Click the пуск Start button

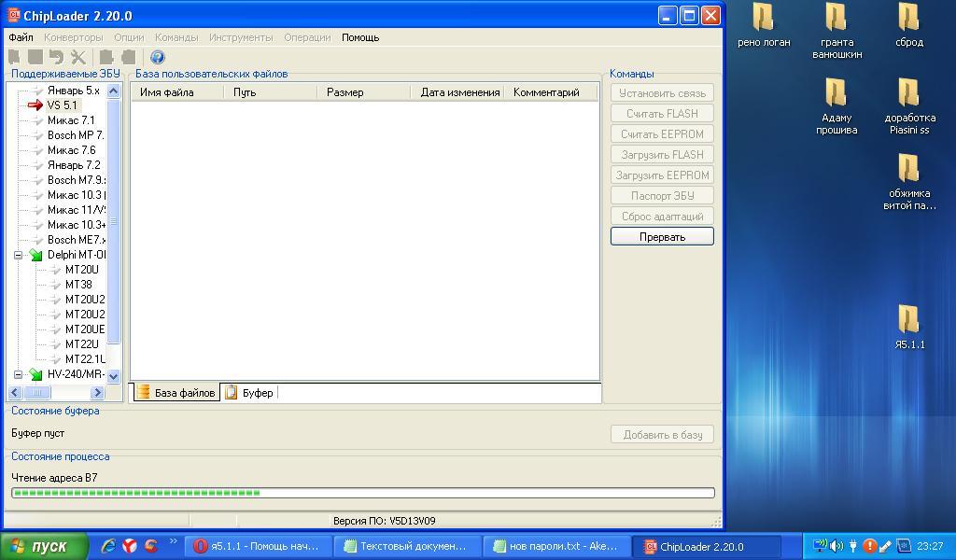[x=44, y=546]
